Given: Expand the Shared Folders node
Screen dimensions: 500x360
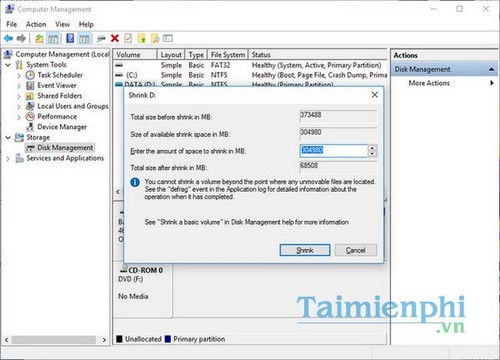Looking at the screenshot, I should coord(19,96).
